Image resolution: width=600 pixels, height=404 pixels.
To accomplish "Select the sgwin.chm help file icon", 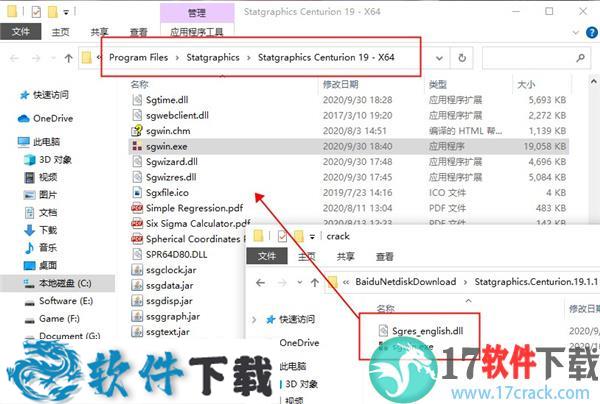I will 137,131.
